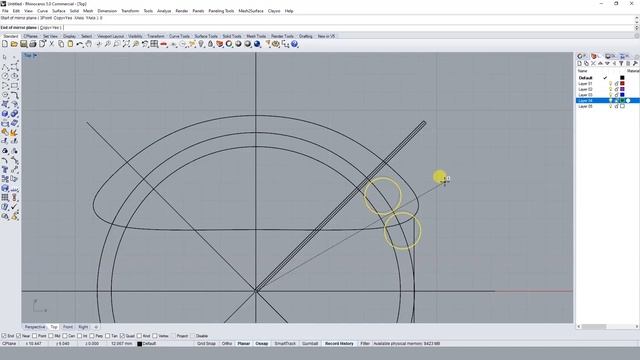Viewport: 640px width, 360px height.
Task: Enable the Mid osnap checkbox
Action: pos(51,336)
